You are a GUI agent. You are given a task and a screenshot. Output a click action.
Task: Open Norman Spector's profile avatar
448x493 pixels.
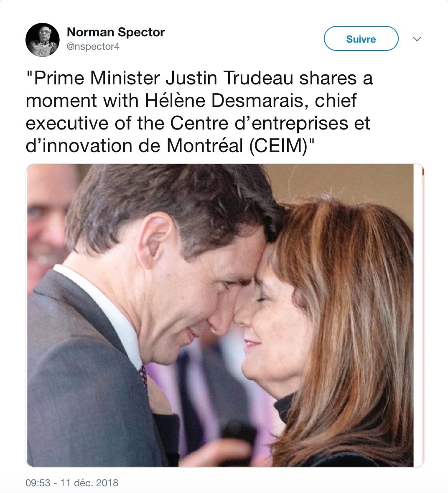coord(43,40)
